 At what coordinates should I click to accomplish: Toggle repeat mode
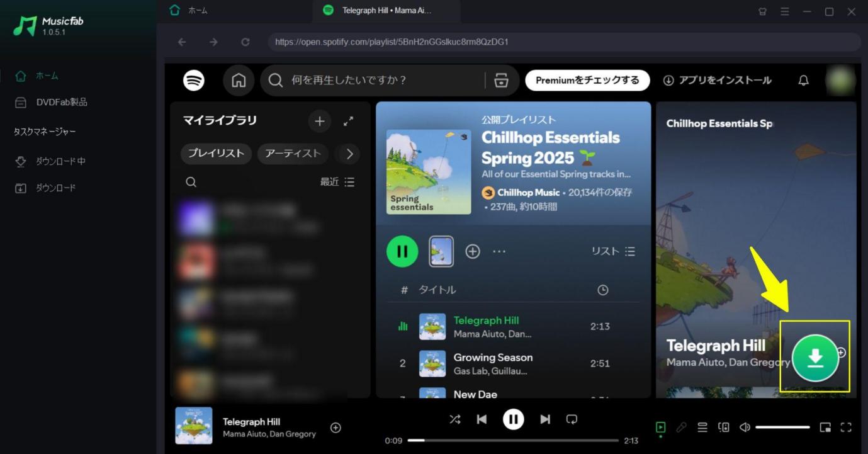pyautogui.click(x=572, y=419)
